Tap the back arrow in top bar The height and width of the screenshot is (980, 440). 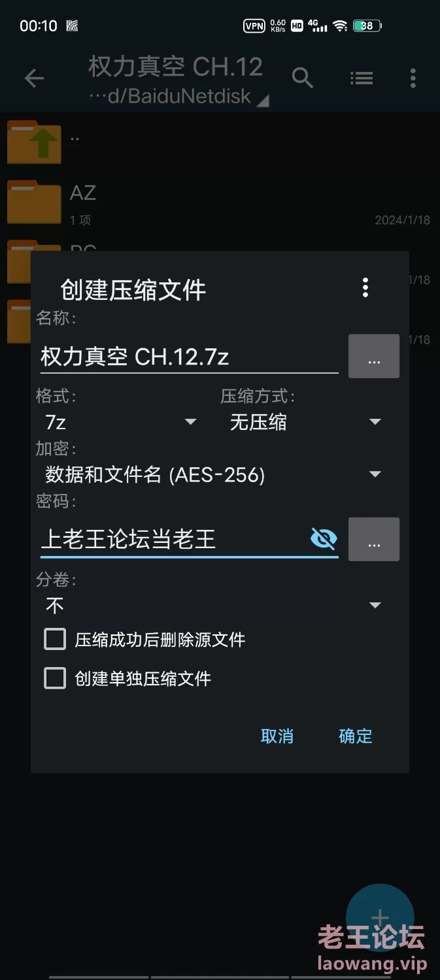click(x=34, y=79)
